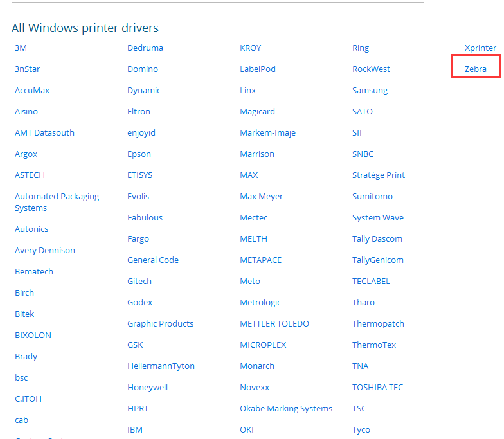Open the HellermannTyton drivers link

161,366
